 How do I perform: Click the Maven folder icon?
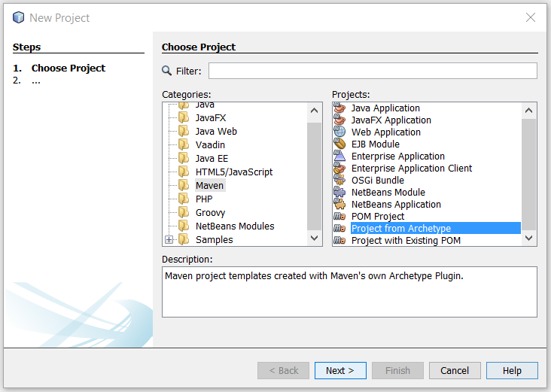tap(184, 185)
